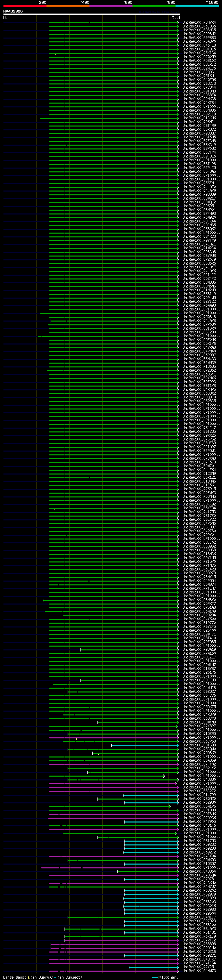Open hit UniRef100_A5C8S5
222x980 pixels.
[199, 26]
